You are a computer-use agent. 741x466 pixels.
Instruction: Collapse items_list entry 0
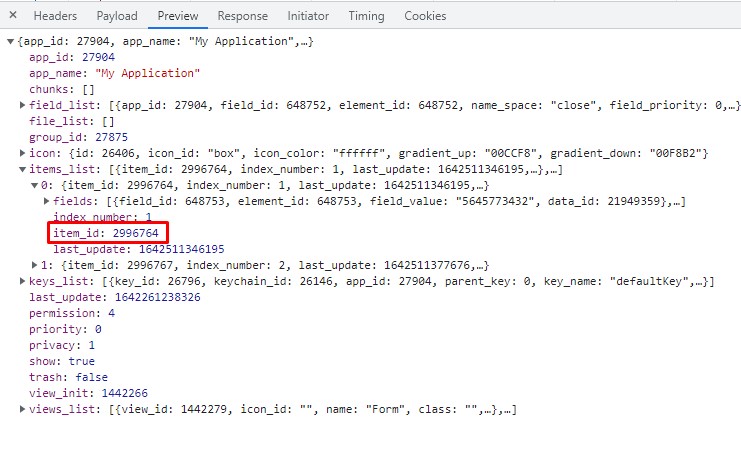pos(34,185)
